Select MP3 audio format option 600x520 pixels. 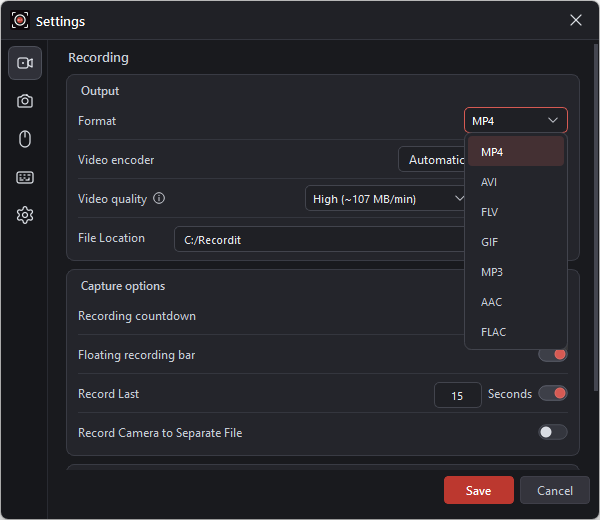[515, 272]
